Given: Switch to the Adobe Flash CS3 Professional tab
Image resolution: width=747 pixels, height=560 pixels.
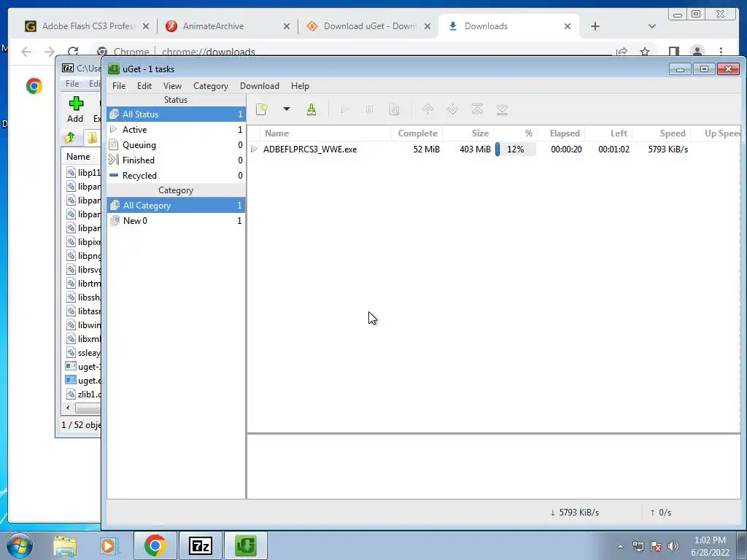Looking at the screenshot, I should pos(88,26).
